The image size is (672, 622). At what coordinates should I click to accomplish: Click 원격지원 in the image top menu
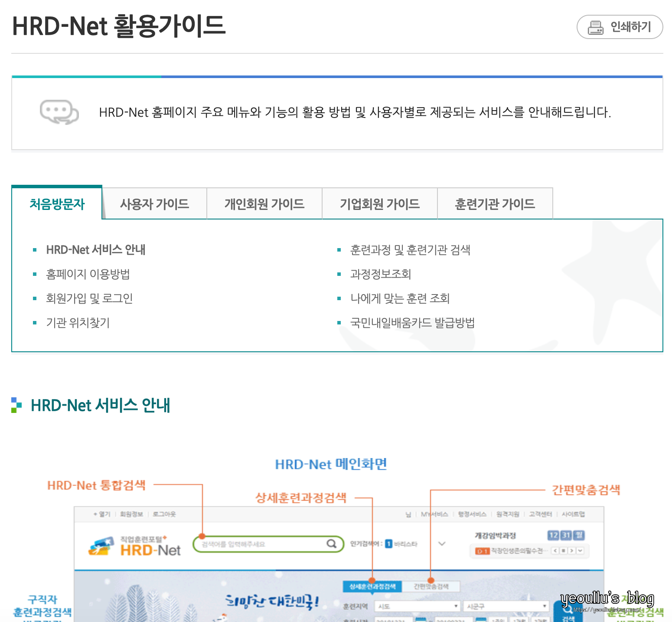508,514
